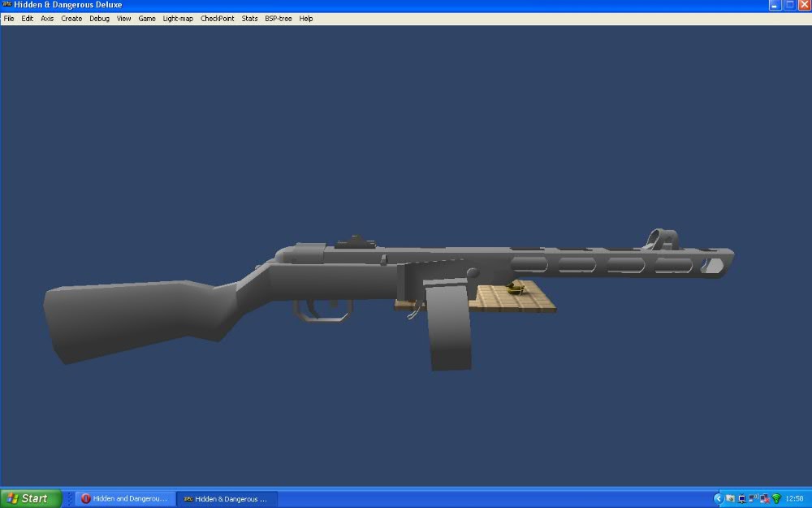The height and width of the screenshot is (508, 812).
Task: Open the BSP-tree menu
Action: [279, 19]
